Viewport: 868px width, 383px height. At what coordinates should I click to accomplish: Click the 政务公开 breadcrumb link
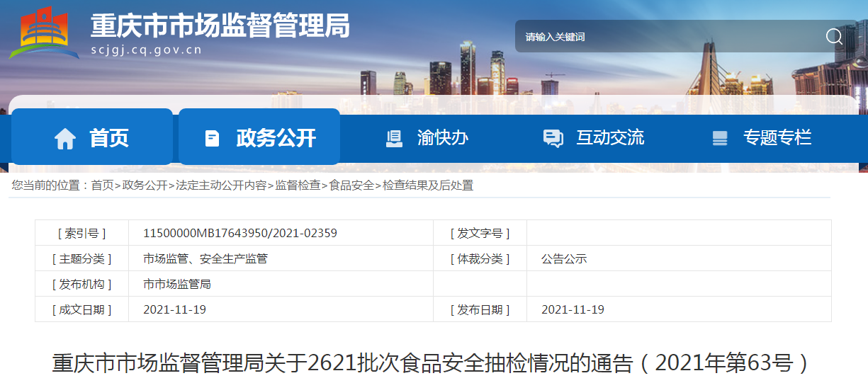(x=145, y=185)
